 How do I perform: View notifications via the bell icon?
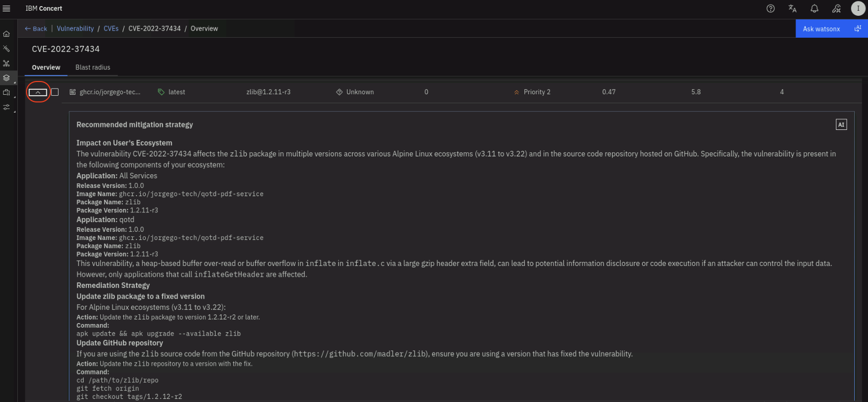[814, 9]
